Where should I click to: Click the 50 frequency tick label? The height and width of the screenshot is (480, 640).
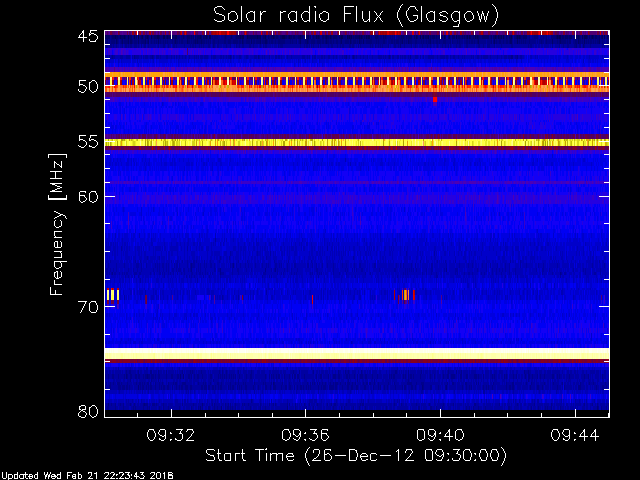[x=88, y=87]
